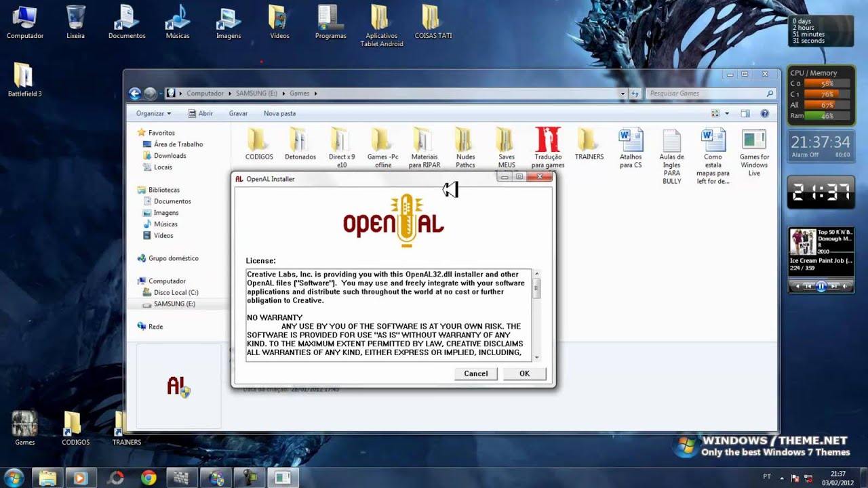Open Windows Media Player from taskbar

pyautogui.click(x=80, y=478)
